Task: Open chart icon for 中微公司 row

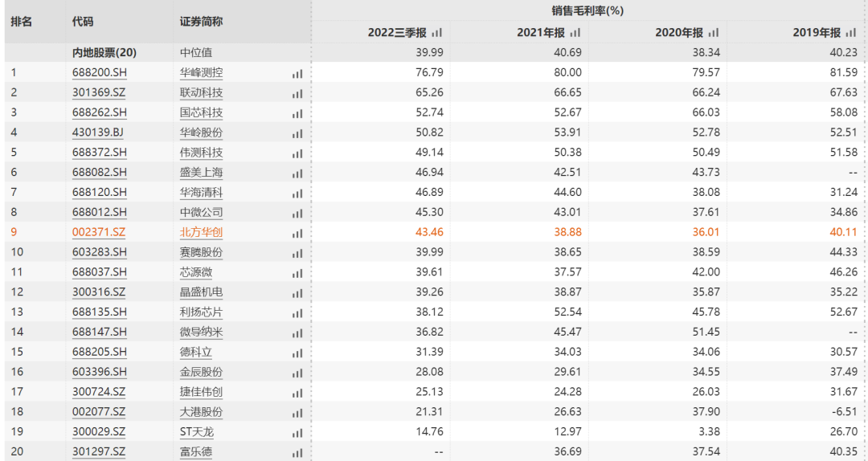Action: point(297,213)
